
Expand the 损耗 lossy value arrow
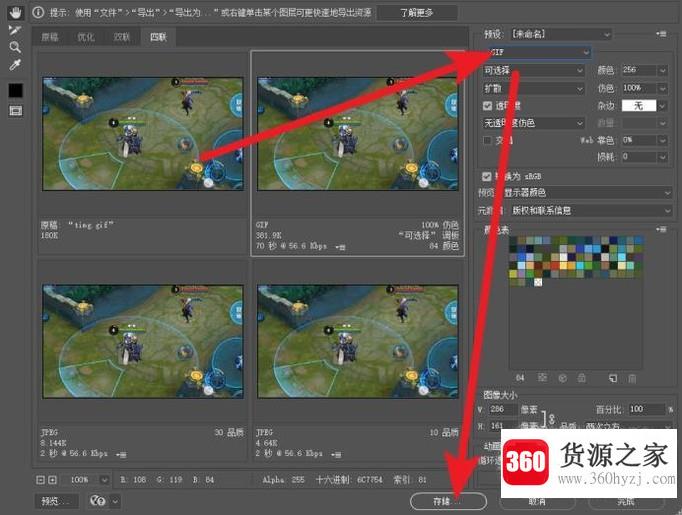662,157
